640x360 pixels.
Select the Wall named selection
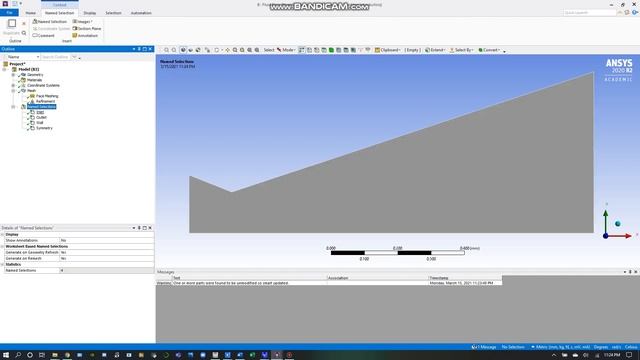pos(40,122)
